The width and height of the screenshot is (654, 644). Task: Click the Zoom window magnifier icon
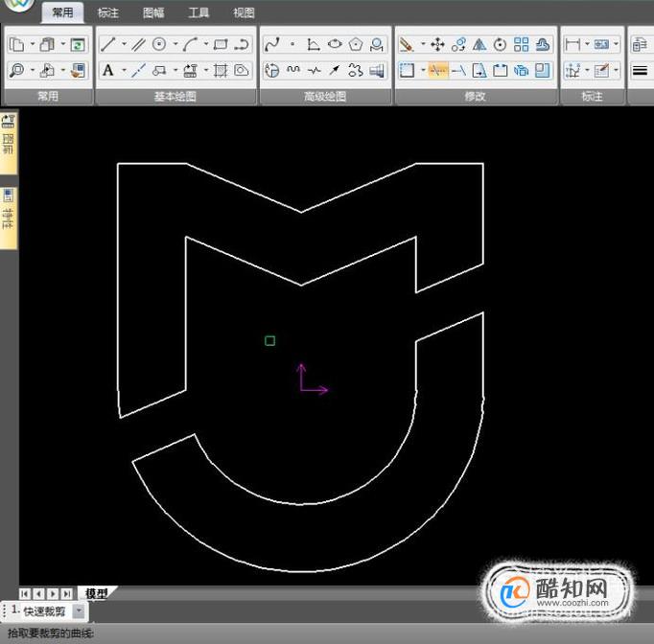(16, 71)
